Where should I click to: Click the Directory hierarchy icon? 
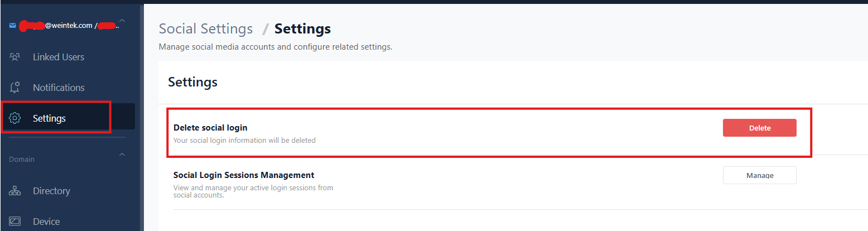coord(15,191)
